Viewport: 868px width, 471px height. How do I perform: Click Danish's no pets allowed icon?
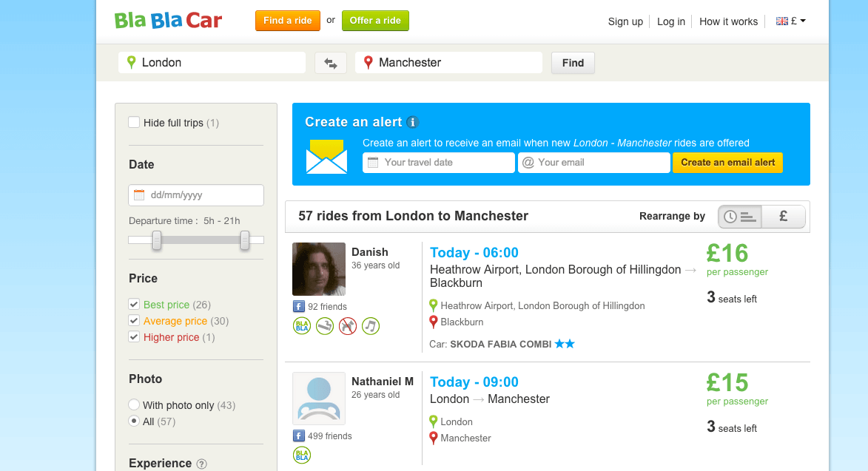(x=348, y=325)
